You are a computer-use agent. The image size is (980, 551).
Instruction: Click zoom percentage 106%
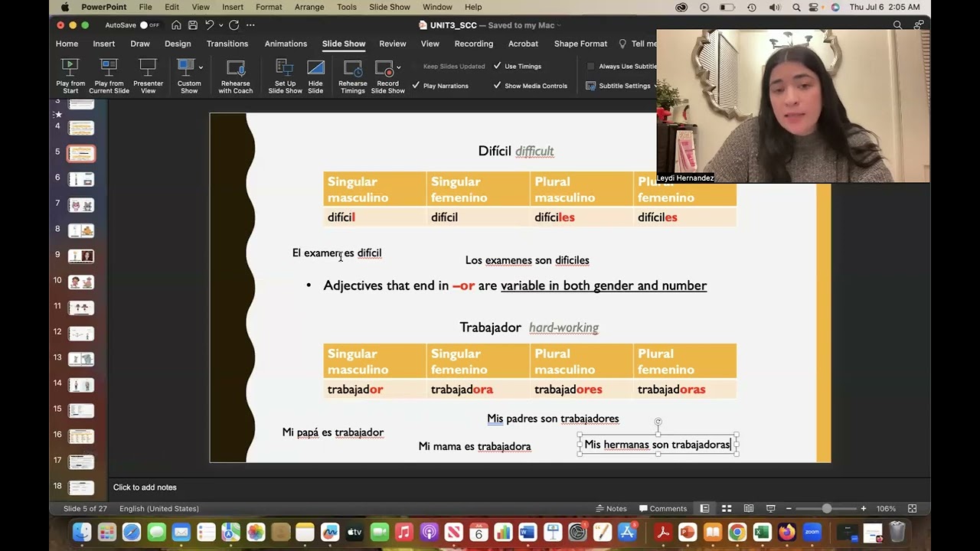(x=886, y=508)
